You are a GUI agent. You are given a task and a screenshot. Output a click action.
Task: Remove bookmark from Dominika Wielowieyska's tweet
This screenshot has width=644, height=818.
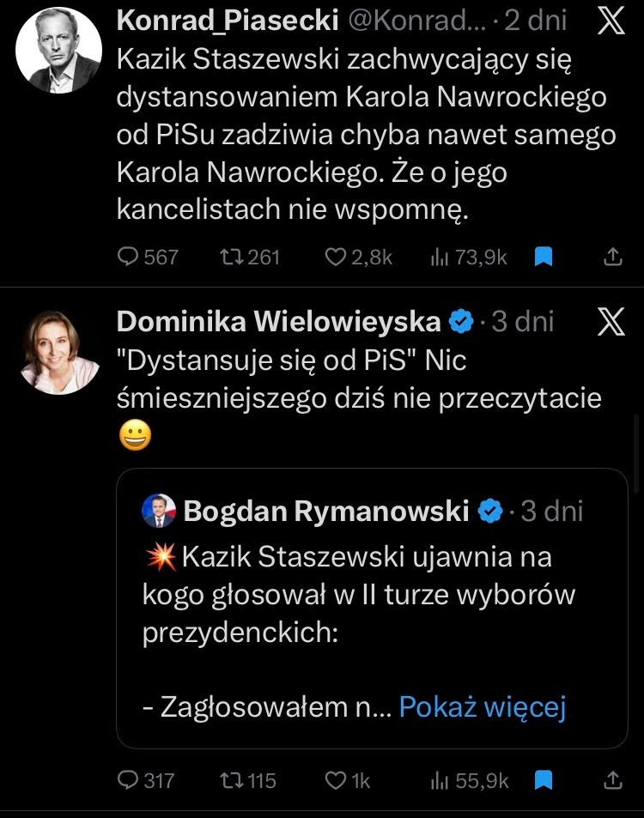[543, 780]
